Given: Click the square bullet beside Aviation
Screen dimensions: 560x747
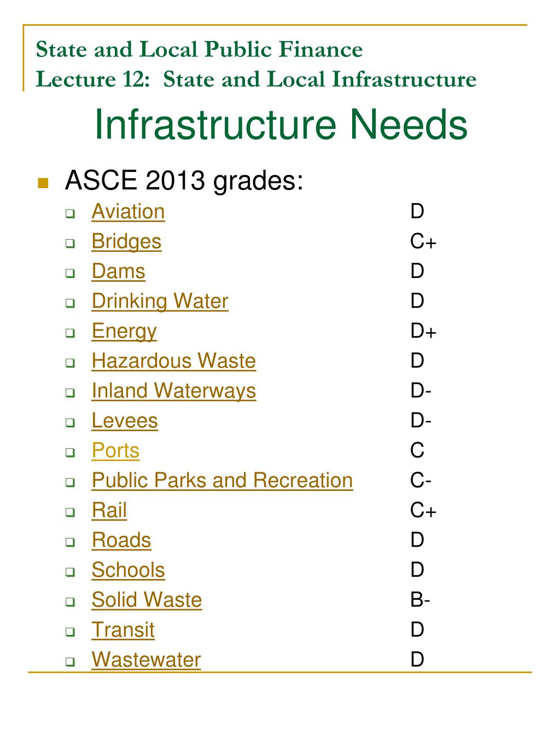Looking at the screenshot, I should tap(70, 213).
